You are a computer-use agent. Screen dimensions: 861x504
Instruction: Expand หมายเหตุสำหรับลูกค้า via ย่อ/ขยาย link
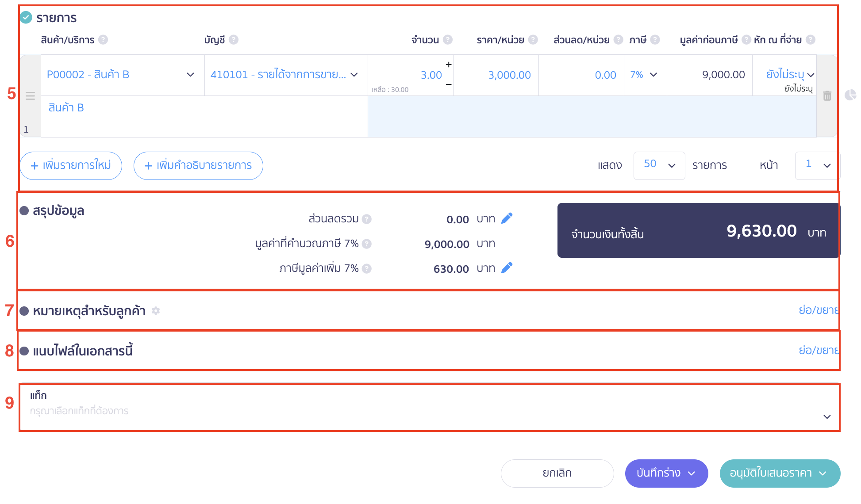[x=818, y=310]
